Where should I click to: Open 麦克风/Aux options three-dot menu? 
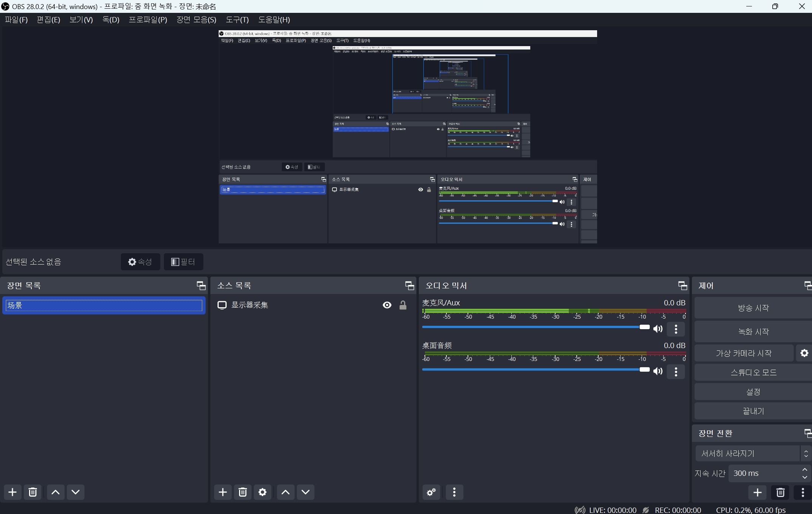(x=676, y=329)
